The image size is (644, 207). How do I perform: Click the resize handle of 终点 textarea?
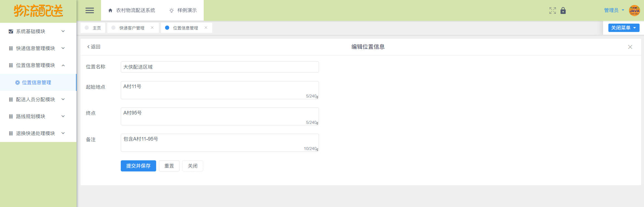tap(317, 123)
